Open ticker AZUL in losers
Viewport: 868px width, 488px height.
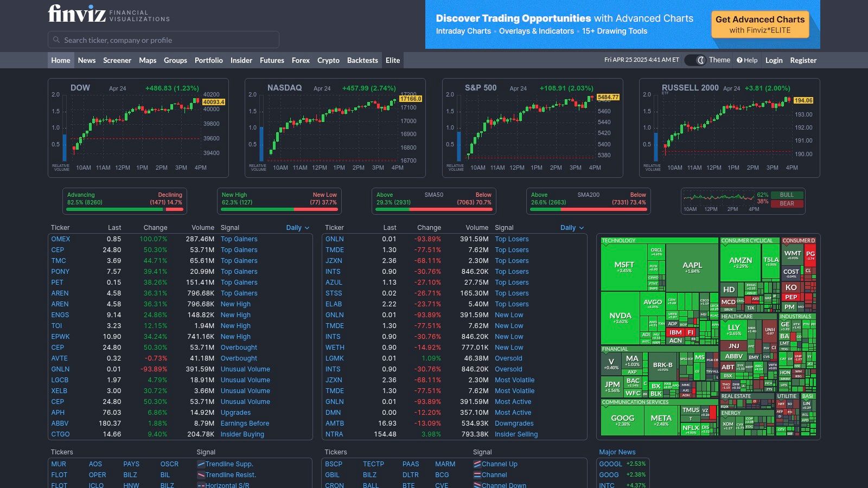[334, 282]
